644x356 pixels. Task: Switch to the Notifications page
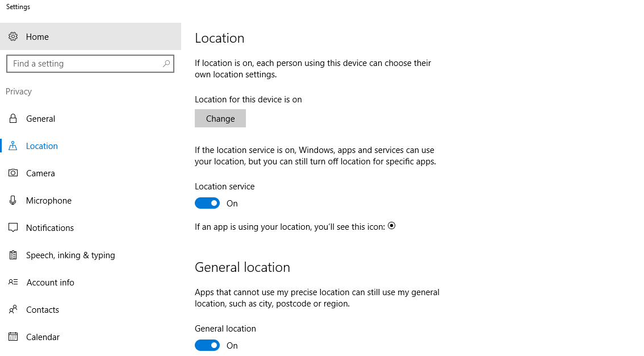pyautogui.click(x=90, y=227)
